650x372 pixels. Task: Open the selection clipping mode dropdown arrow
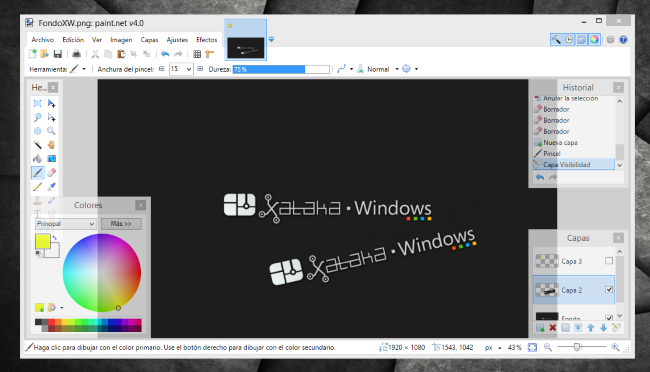416,69
